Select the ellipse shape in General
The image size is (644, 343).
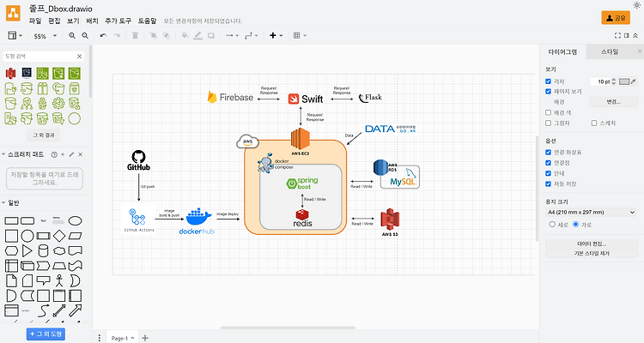pos(75,220)
